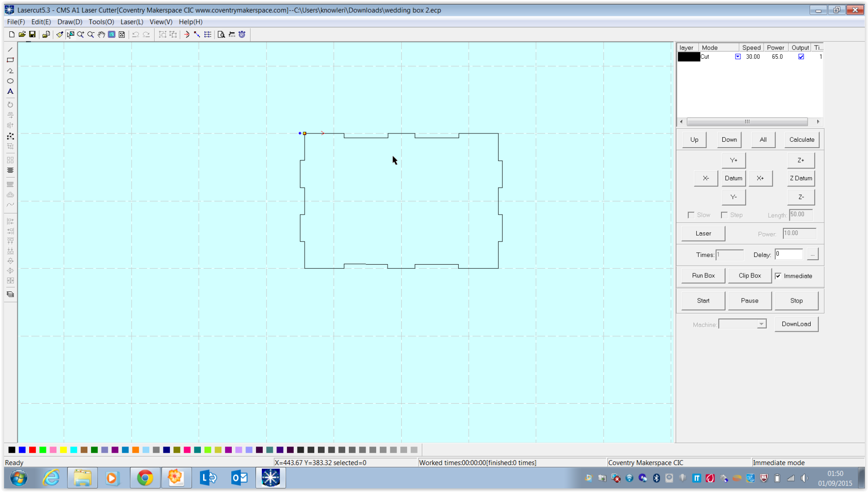Viewport: 868px width, 492px height.
Task: Select the Rectangle drawing tool
Action: (x=10, y=60)
